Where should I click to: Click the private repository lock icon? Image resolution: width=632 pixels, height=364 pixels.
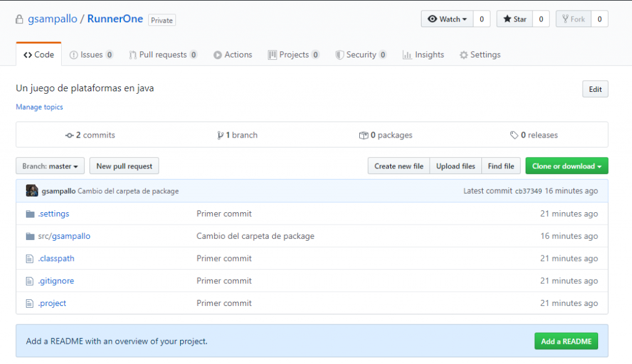(19, 19)
